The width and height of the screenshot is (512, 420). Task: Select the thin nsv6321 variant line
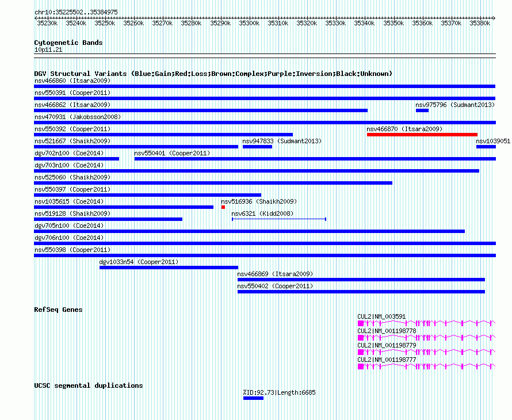tap(279, 219)
